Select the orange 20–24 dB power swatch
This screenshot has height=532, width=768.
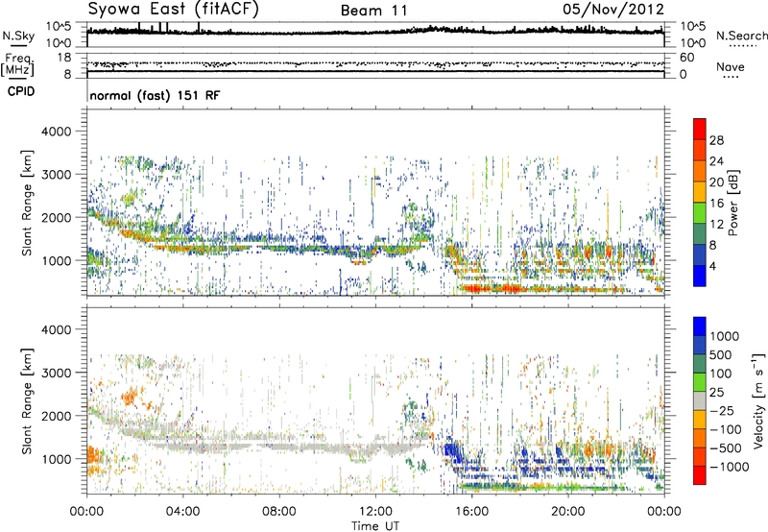pyautogui.click(x=700, y=171)
